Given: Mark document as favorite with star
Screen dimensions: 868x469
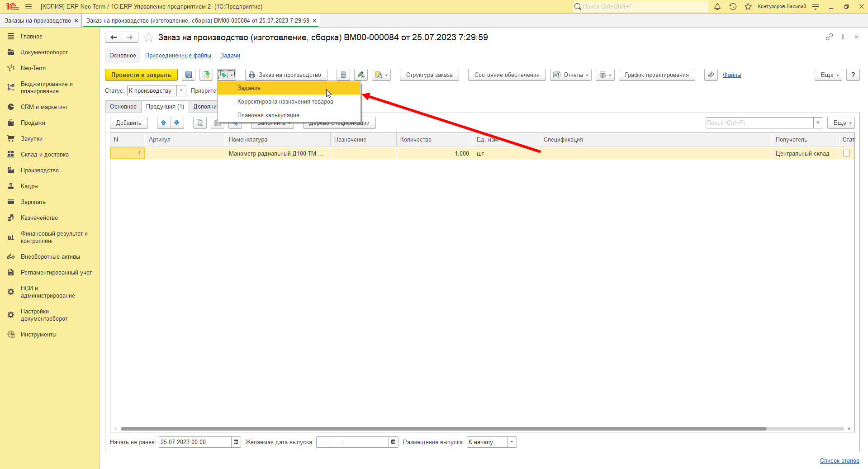Looking at the screenshot, I should (x=148, y=38).
